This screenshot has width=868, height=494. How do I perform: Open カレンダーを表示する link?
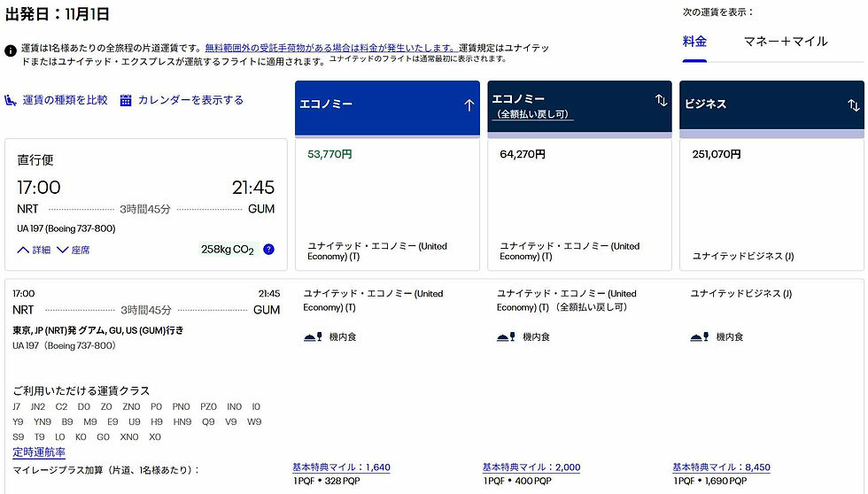[x=190, y=100]
